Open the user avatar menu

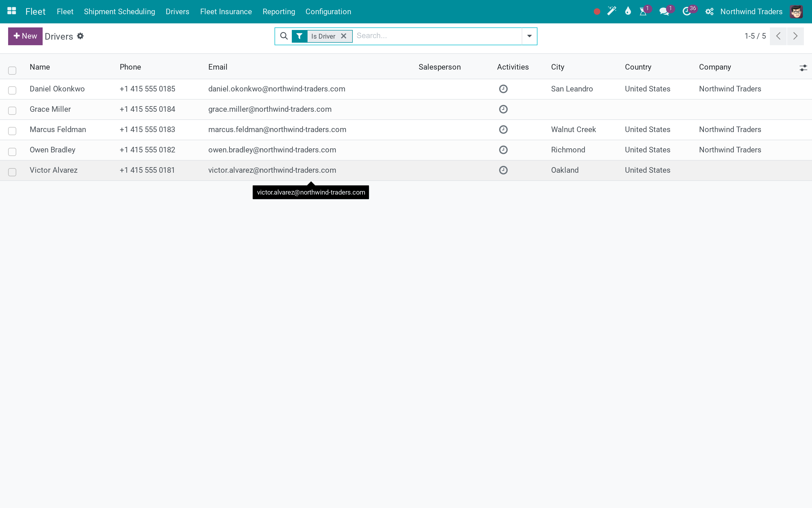coord(796,12)
